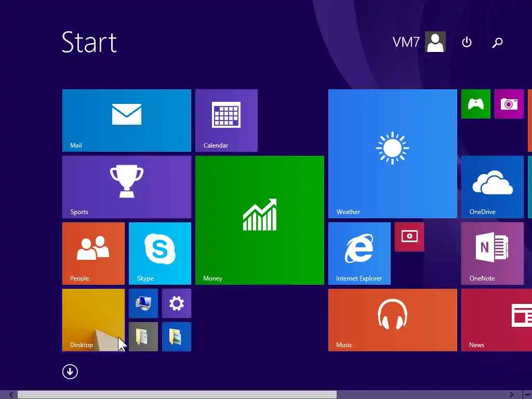Screen dimensions: 532x399
Task: Open the VM7 user account menu
Action: pos(419,42)
